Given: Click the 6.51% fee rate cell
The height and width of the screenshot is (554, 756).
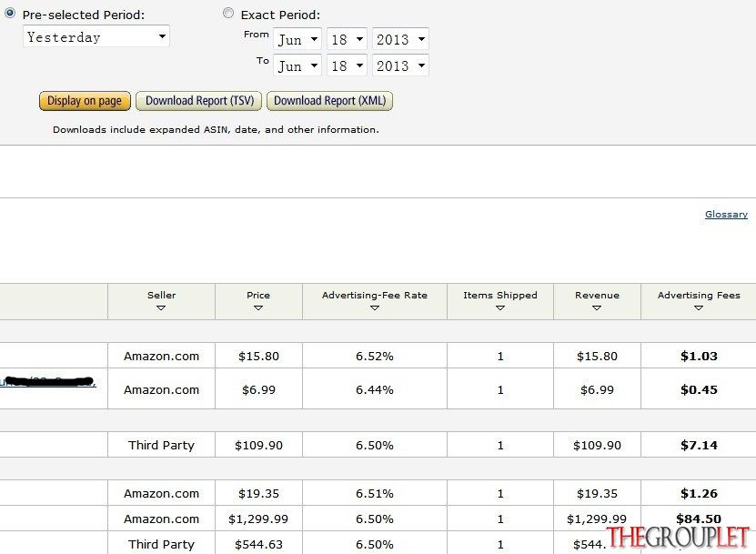Looking at the screenshot, I should (375, 493).
